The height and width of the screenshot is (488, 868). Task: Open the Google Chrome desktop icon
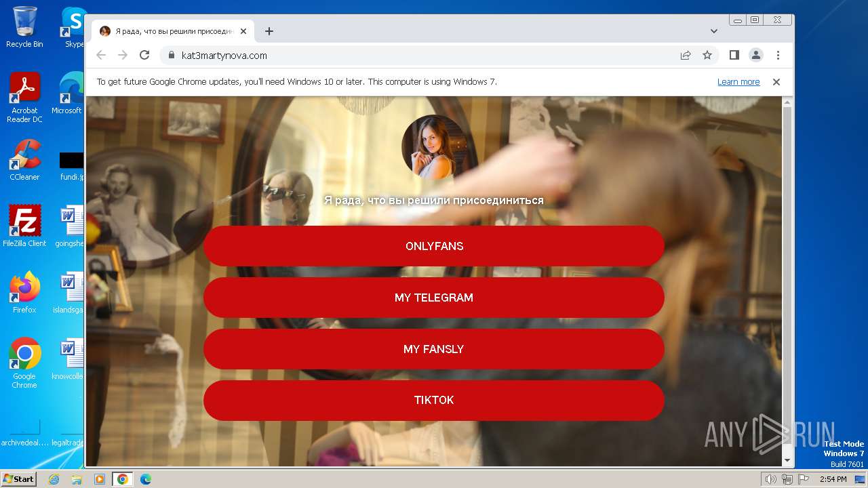pyautogui.click(x=24, y=363)
